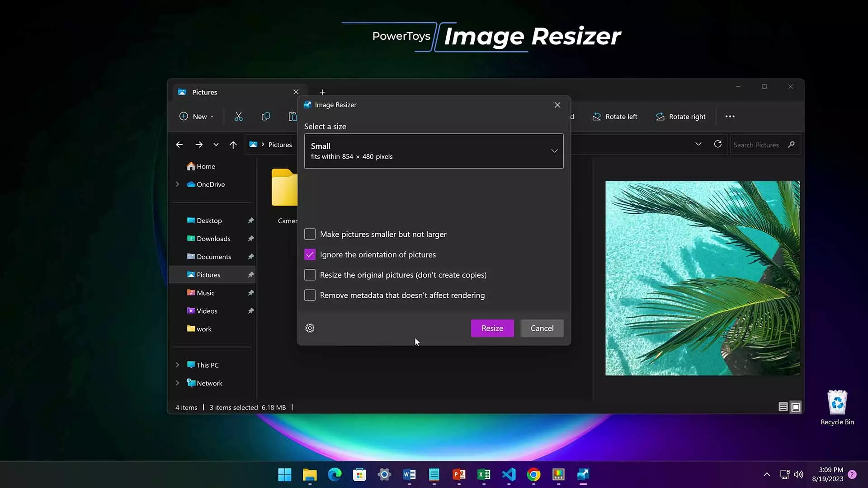Switch to details view layout icon

coord(783,407)
